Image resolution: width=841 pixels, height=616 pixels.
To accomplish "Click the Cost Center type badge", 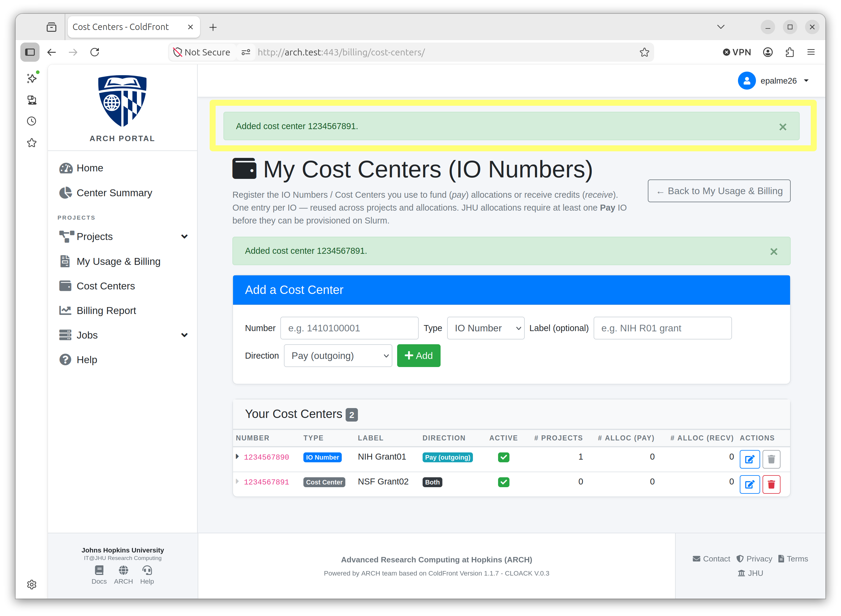I will pyautogui.click(x=324, y=482).
